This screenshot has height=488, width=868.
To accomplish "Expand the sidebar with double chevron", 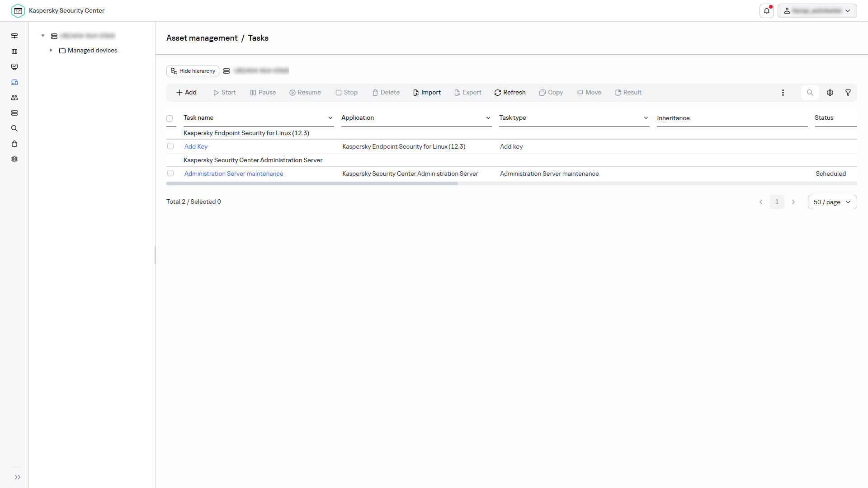I will click(18, 477).
